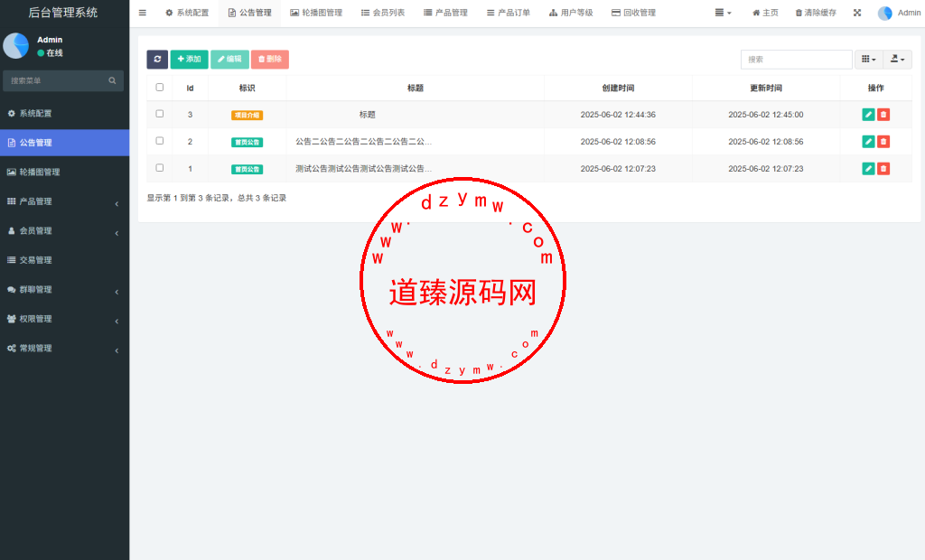Click the red delete icon for row 2
This screenshot has height=560, width=925.
(883, 142)
